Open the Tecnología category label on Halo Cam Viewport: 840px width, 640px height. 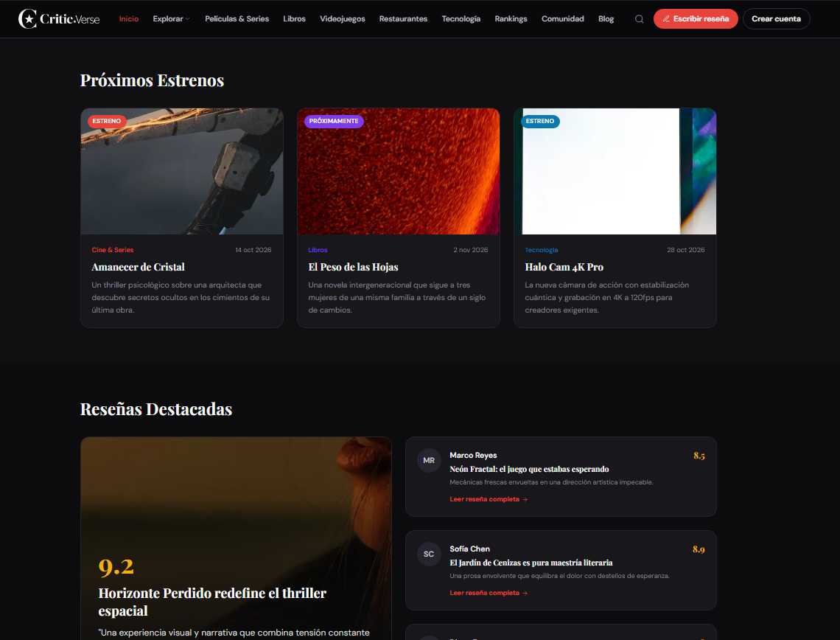[x=541, y=250]
